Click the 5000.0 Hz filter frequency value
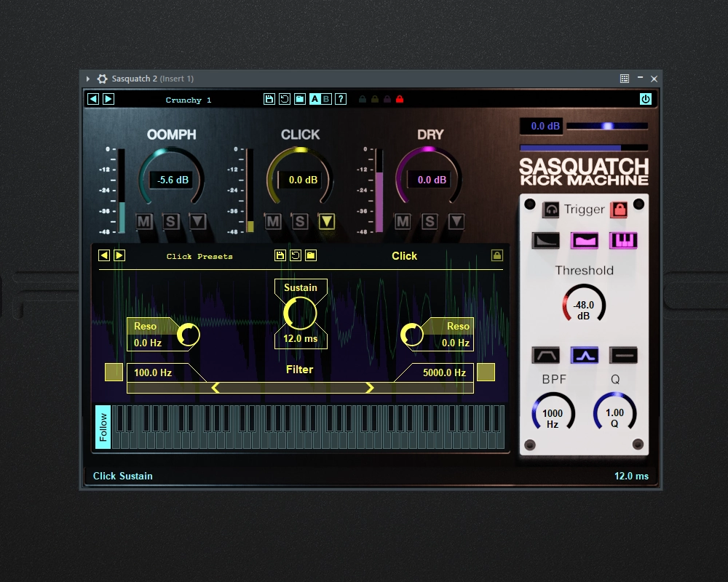This screenshot has height=582, width=728. pos(444,372)
